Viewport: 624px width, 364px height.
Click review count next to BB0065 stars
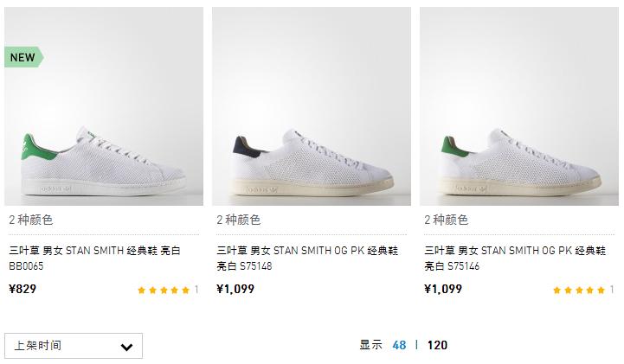pyautogui.click(x=196, y=291)
